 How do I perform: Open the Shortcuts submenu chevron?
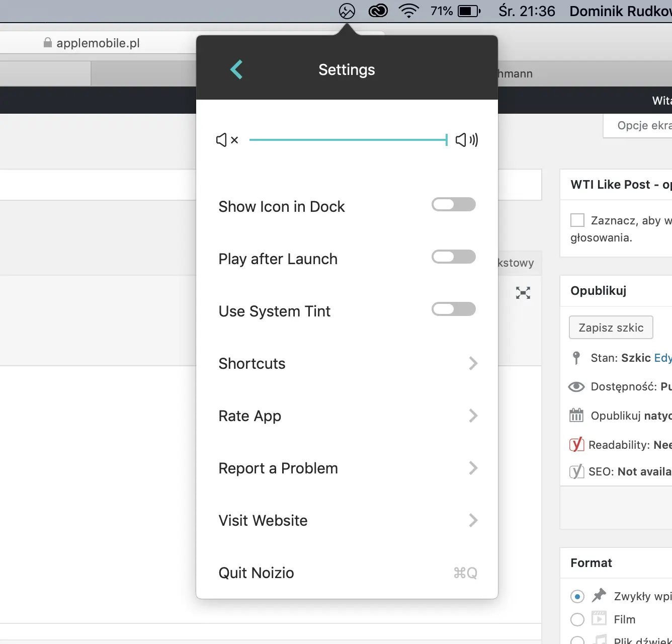pyautogui.click(x=473, y=363)
